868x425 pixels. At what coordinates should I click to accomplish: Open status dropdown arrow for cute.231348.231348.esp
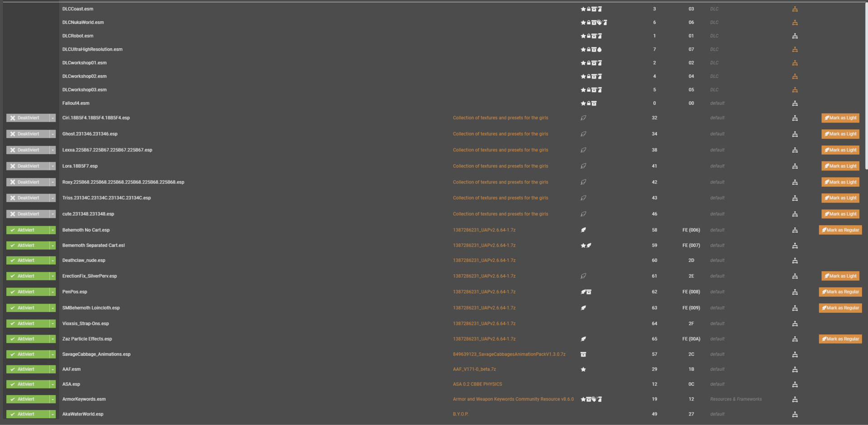52,214
